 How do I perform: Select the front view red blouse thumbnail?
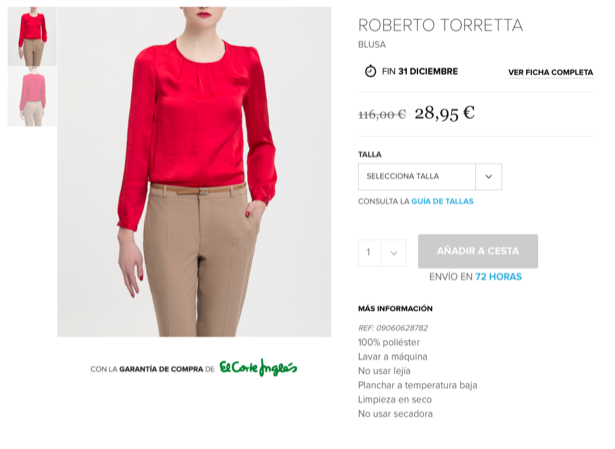tap(32, 37)
